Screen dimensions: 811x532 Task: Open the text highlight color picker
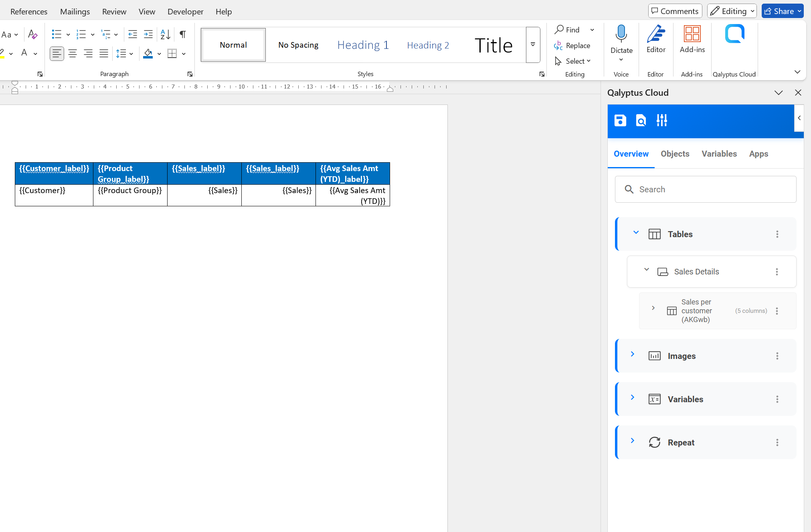pos(10,53)
